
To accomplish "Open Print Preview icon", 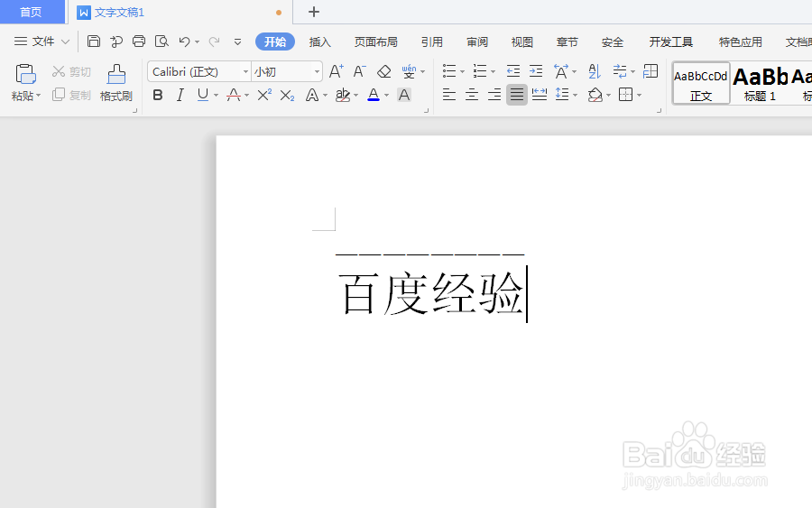I will (x=162, y=42).
